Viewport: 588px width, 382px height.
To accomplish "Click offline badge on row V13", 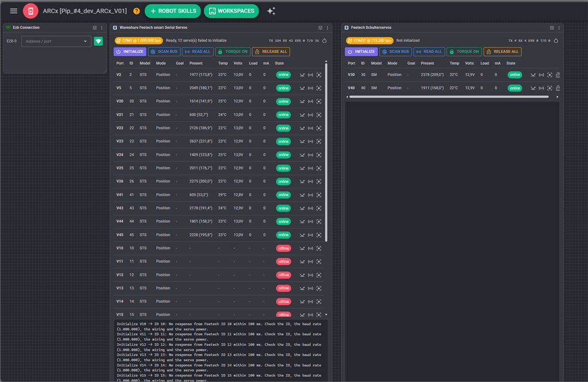I will (x=284, y=288).
